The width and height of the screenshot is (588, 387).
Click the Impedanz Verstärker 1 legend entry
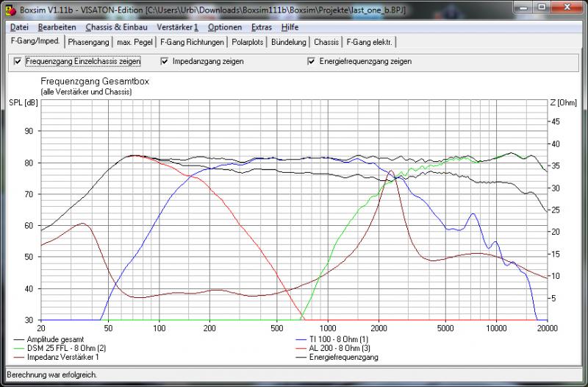pos(57,357)
